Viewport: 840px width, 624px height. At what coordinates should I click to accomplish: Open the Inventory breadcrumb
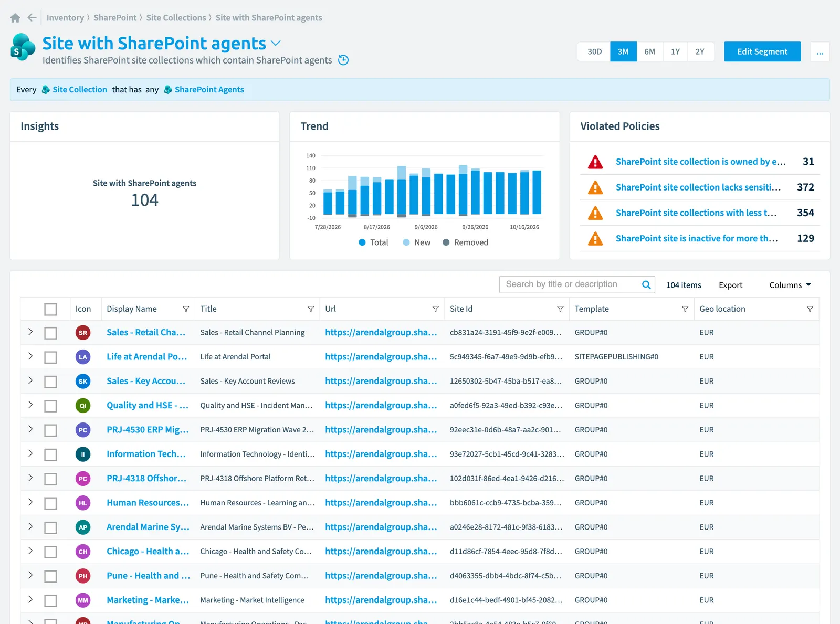coord(65,18)
